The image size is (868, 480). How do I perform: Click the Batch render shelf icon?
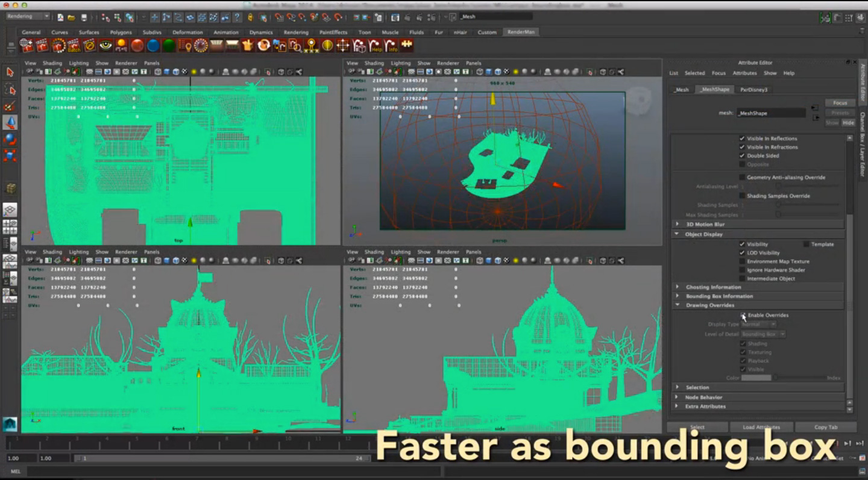click(74, 46)
